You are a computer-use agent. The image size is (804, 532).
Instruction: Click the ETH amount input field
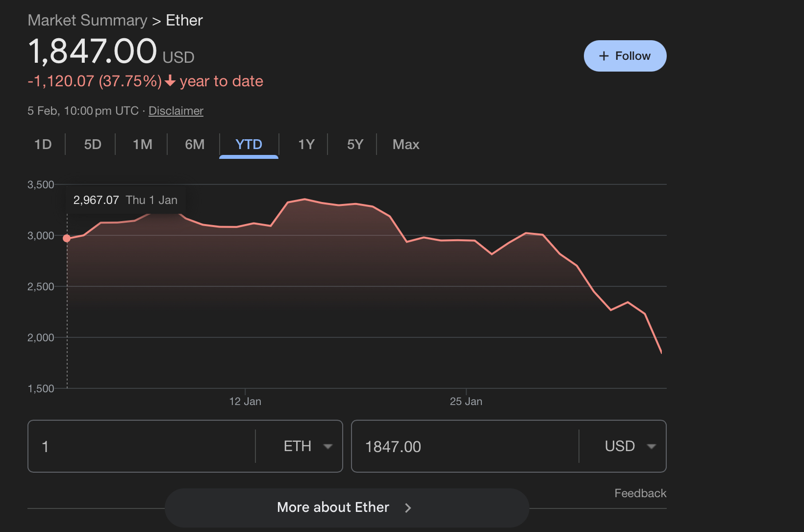click(x=142, y=446)
